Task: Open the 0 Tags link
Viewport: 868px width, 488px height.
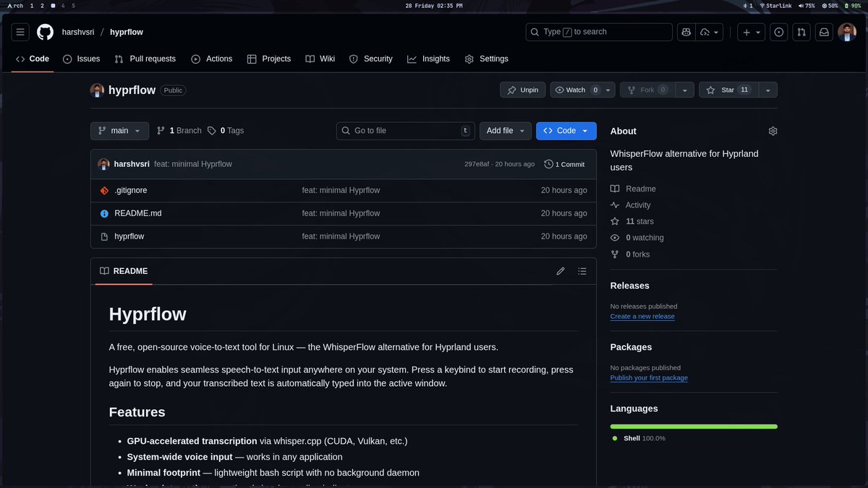Action: tap(226, 131)
